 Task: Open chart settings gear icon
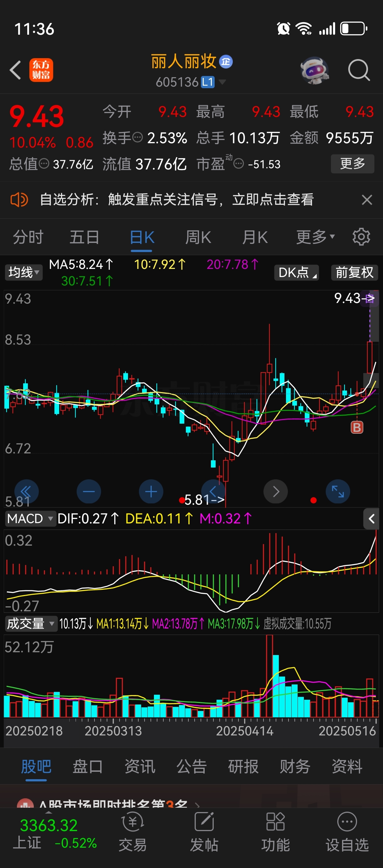click(x=361, y=237)
